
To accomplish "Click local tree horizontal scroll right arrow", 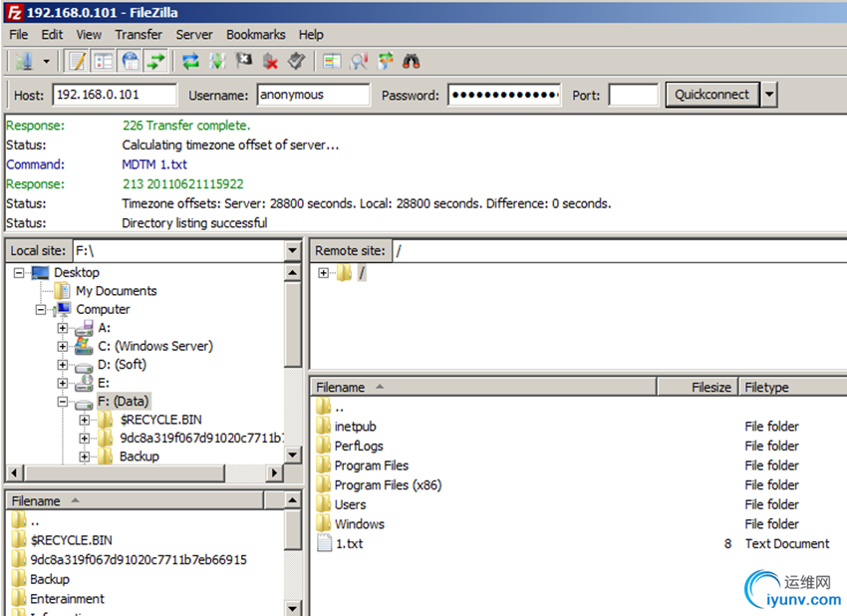I will (274, 472).
